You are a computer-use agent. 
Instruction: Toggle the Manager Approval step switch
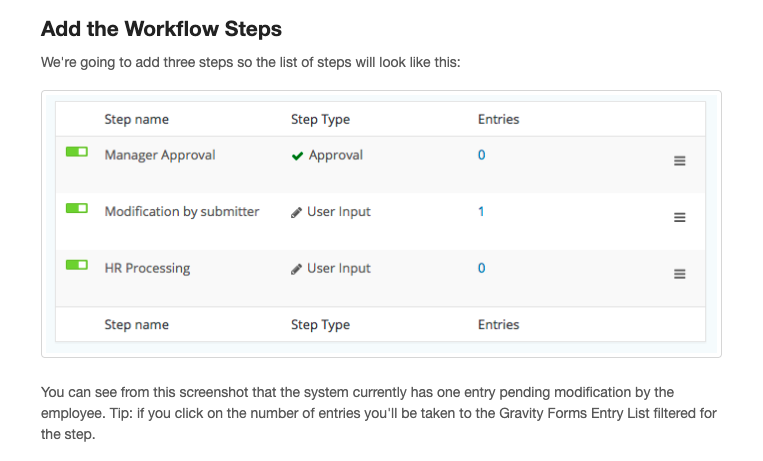point(77,152)
